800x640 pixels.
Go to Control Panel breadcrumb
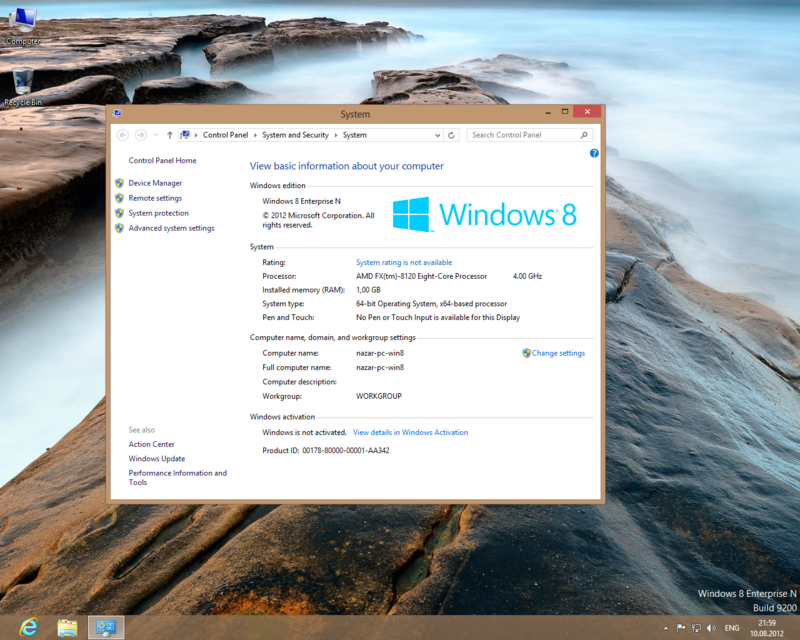[226, 135]
